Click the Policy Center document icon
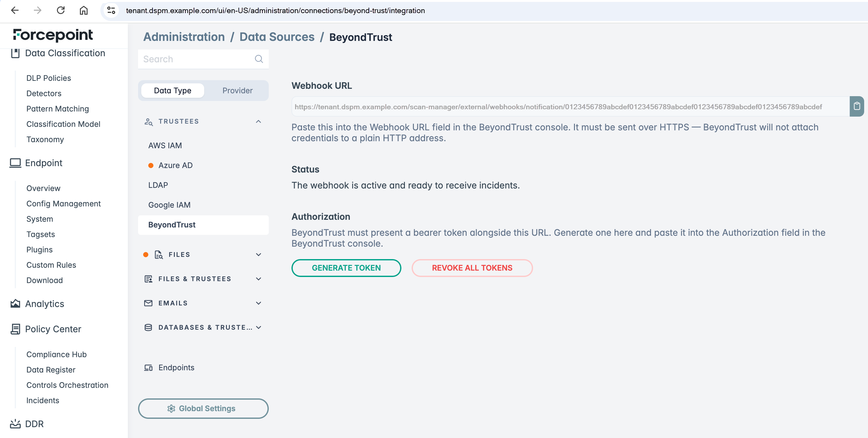Screen dimensions: 868x438 click(15, 329)
